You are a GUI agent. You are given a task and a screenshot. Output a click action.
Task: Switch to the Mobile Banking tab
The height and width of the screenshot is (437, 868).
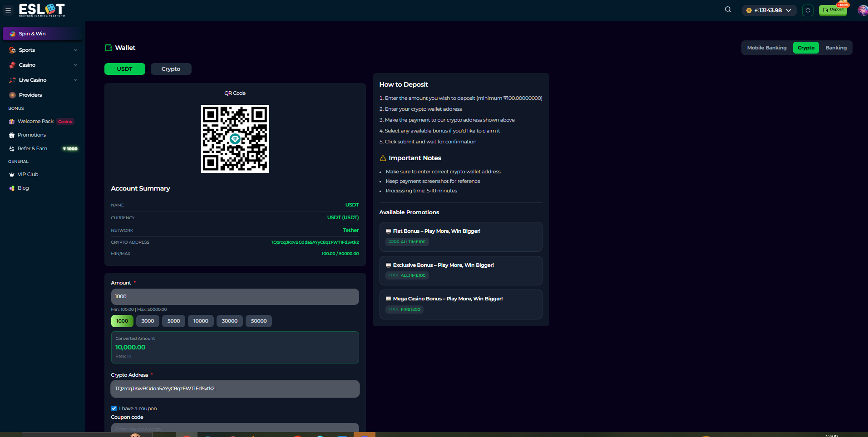(767, 48)
